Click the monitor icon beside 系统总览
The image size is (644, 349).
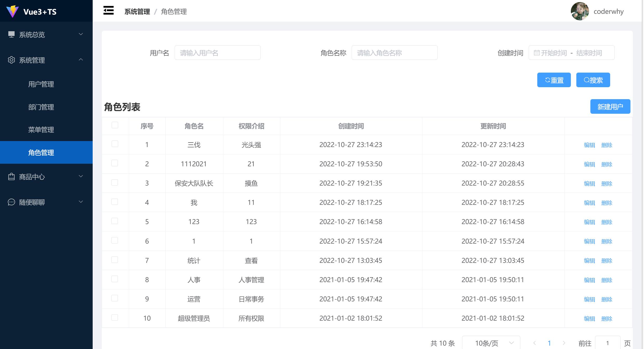11,34
